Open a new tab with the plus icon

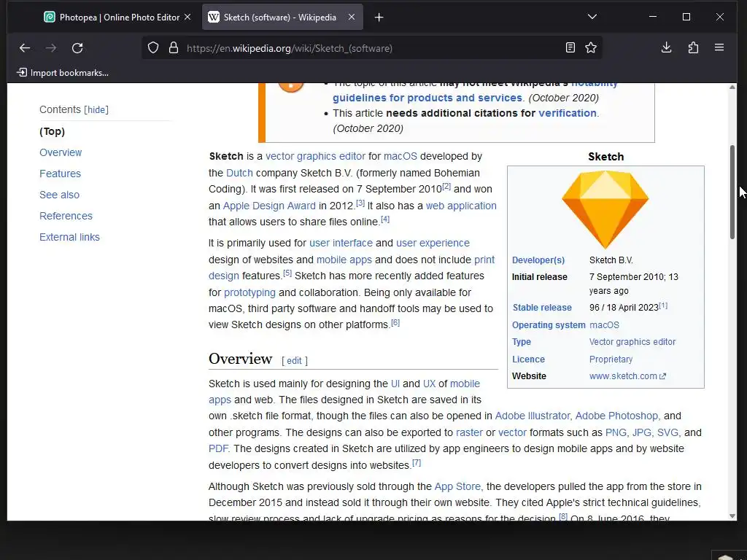click(379, 17)
